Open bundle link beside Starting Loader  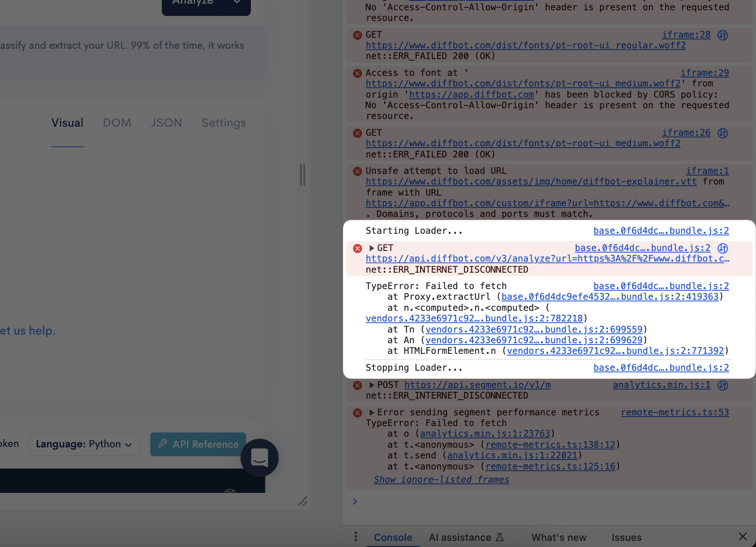pyautogui.click(x=661, y=231)
